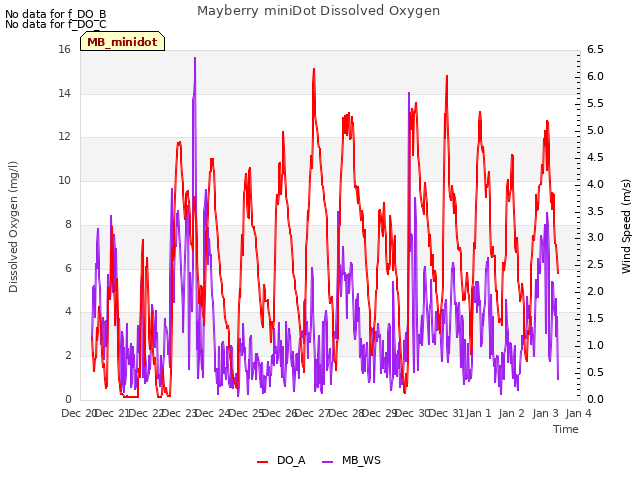Viewport: 640px width, 480px height.
Task: Click the 8 tick on left axis
Action: pyautogui.click(x=68, y=224)
